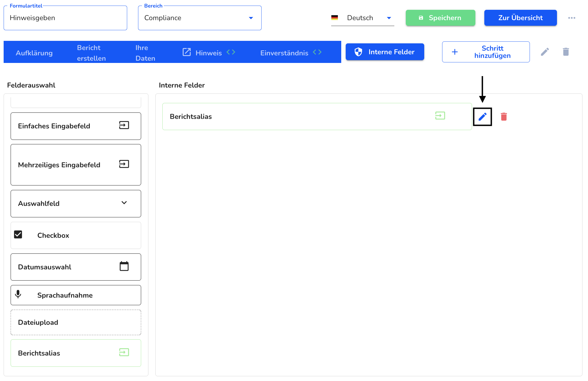Click the code brackets icon next to Einverständnis
This screenshot has width=588, height=381.
317,52
